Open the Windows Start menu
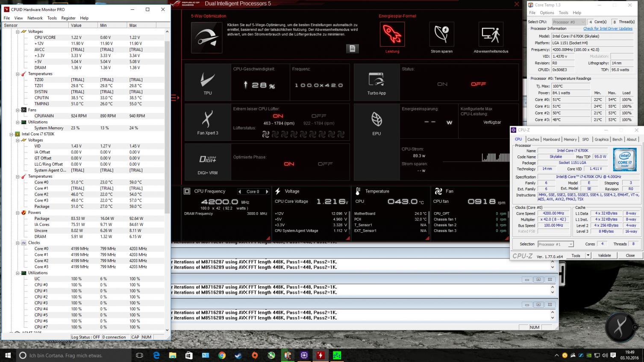The image size is (644, 362). (x=8, y=355)
